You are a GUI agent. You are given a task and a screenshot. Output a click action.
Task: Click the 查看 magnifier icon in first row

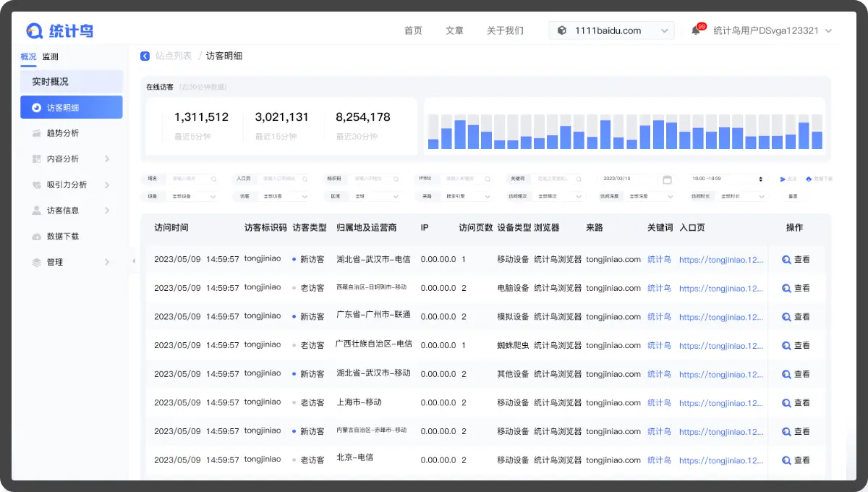(x=786, y=259)
